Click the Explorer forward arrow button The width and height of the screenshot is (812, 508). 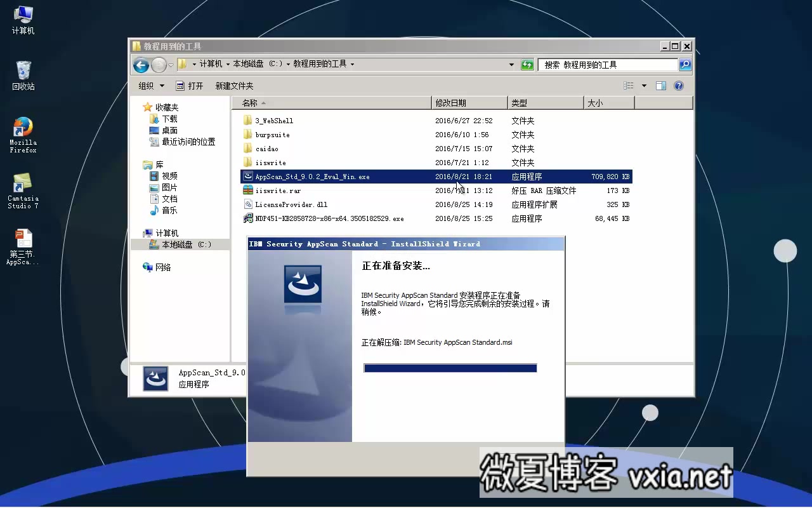(x=159, y=65)
